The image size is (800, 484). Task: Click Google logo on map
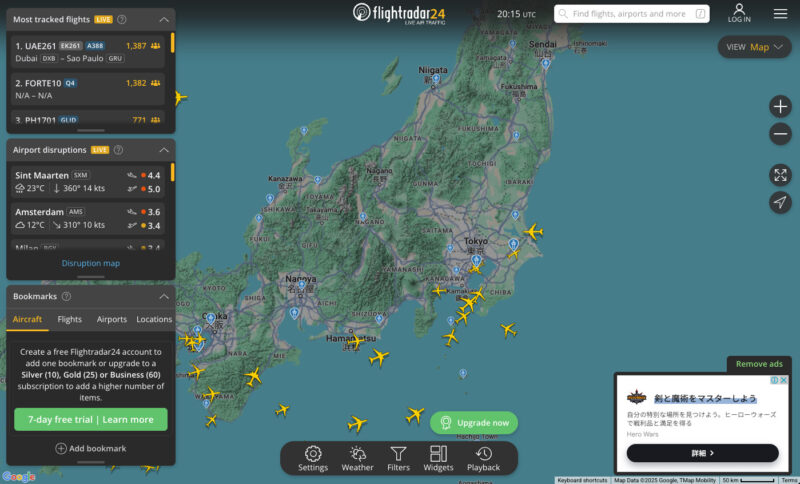click(x=18, y=477)
